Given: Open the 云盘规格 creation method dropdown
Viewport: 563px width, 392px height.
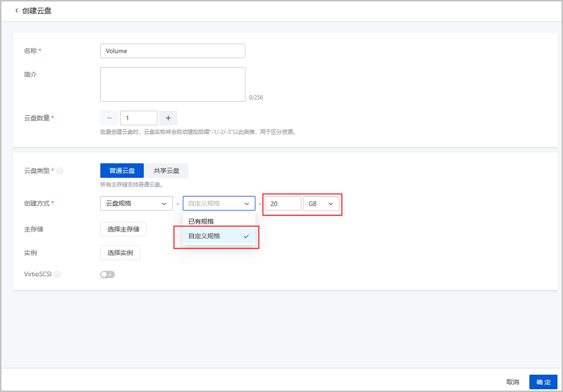Looking at the screenshot, I should point(136,204).
